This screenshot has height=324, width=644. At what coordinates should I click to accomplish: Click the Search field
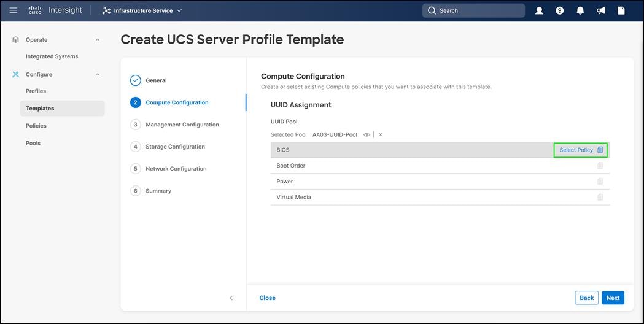[x=473, y=10]
